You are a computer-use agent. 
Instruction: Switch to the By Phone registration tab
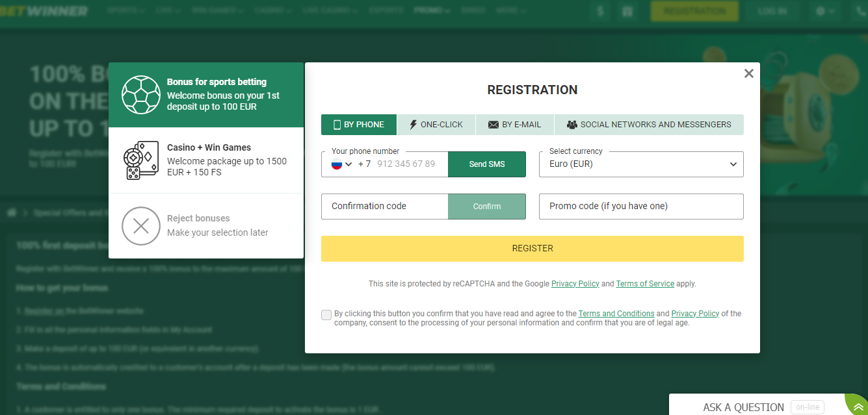359,125
